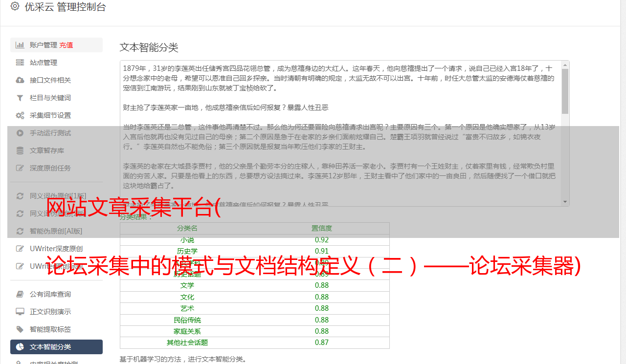Click the refresh icon for 智能伪原创[AI版]
The height and width of the screenshot is (364, 626).
[20, 231]
